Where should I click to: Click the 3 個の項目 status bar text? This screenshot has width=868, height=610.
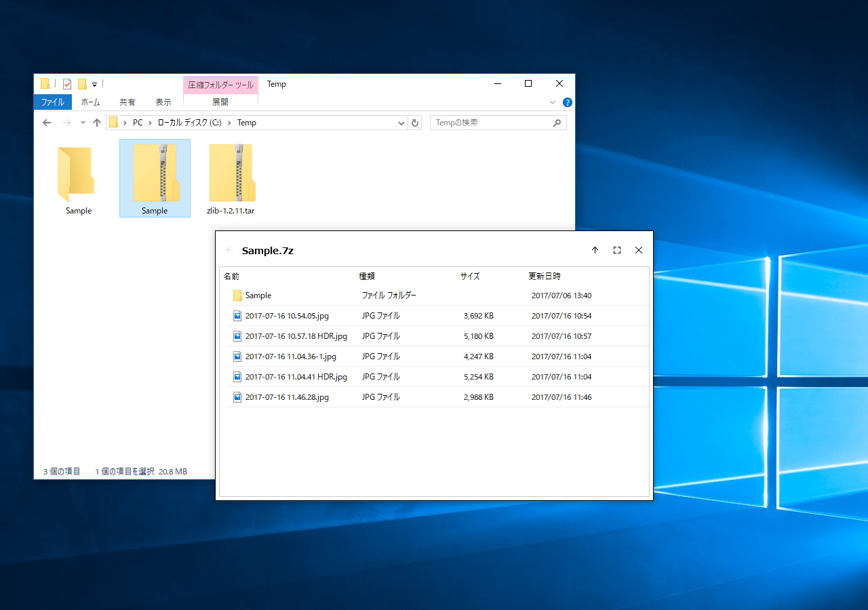[62, 471]
